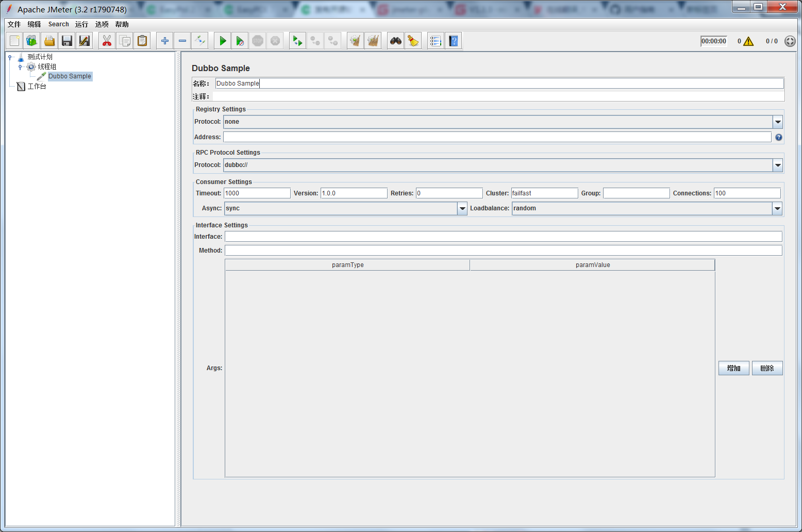
Task: Click the Remote stop all icon
Action: click(315, 41)
